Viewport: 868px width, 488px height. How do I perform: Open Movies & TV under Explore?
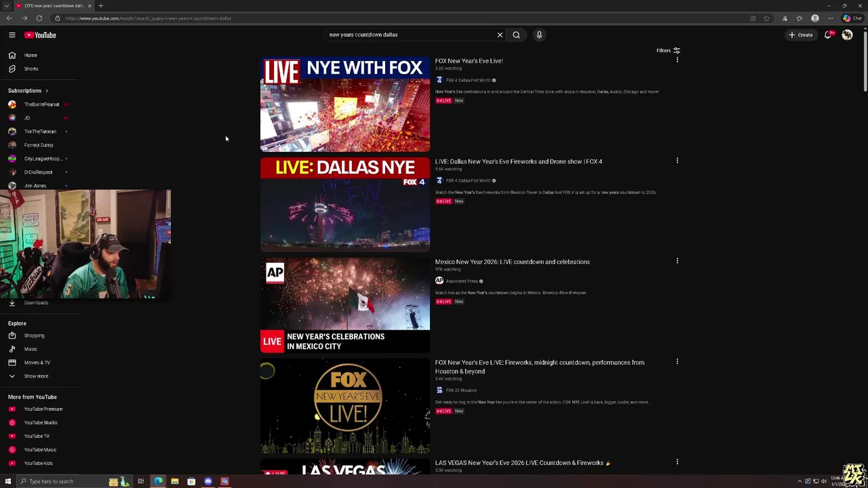39,363
